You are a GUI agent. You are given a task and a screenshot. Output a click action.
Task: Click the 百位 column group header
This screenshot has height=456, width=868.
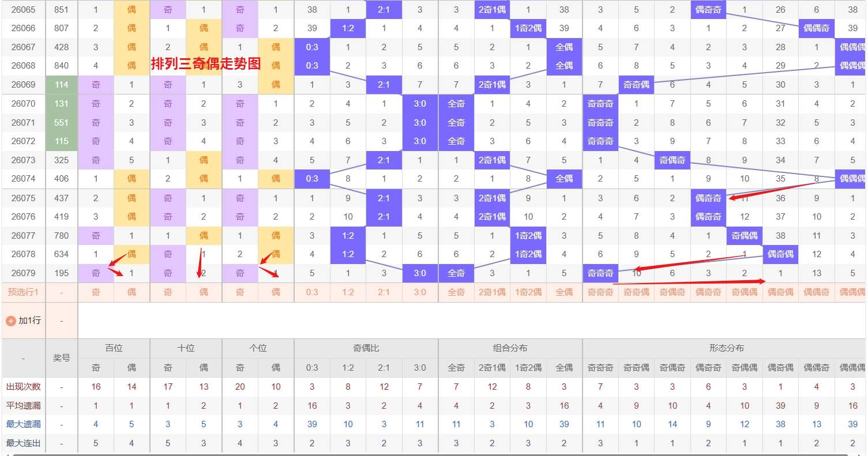pos(114,348)
